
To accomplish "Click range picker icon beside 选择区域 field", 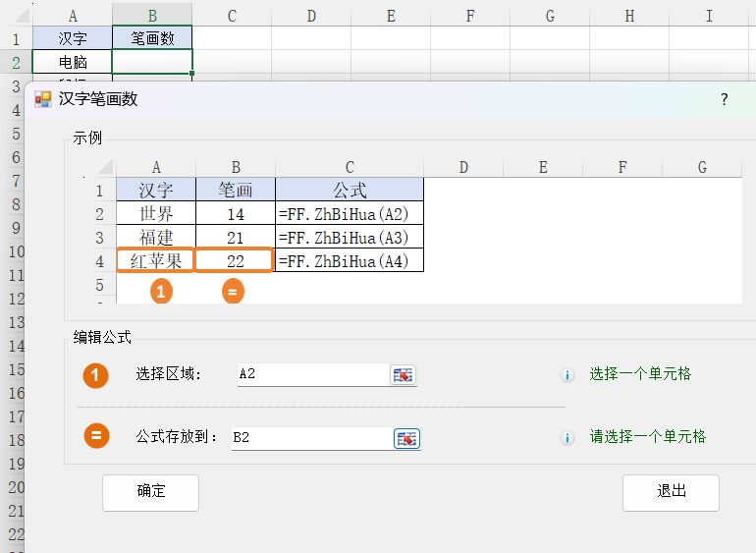I will click(404, 375).
